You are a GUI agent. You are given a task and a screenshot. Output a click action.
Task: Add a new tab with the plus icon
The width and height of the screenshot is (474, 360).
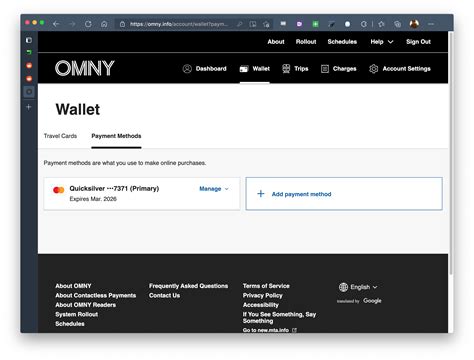[x=29, y=107]
